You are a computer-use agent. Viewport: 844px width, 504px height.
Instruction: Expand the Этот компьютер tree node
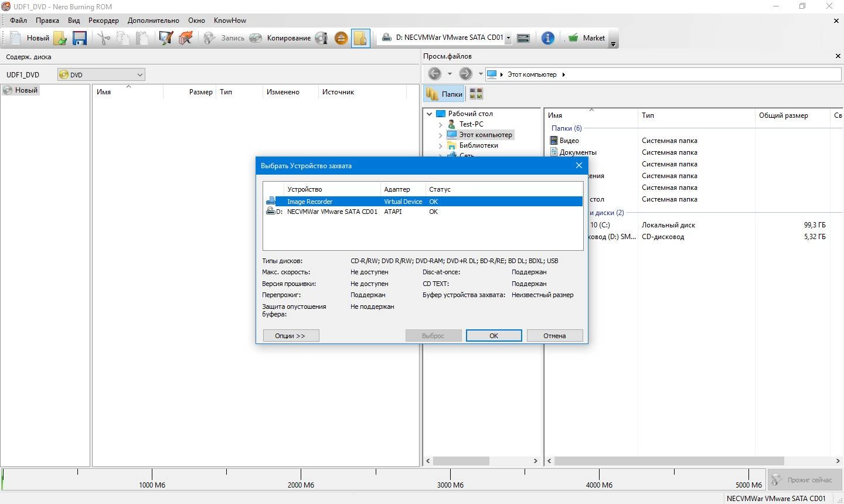(x=440, y=135)
